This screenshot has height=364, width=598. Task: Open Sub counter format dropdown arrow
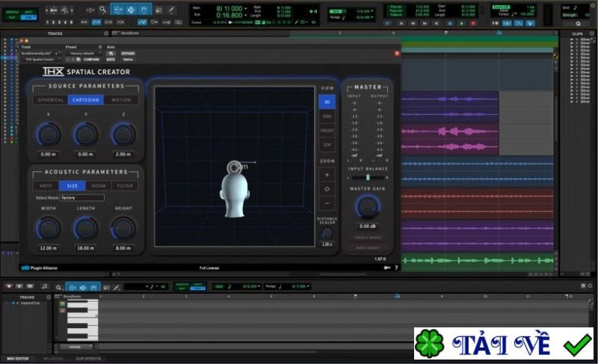[246, 15]
